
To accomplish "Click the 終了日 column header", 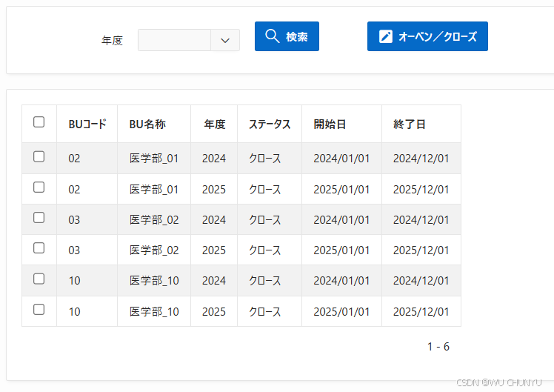I will tap(421, 124).
